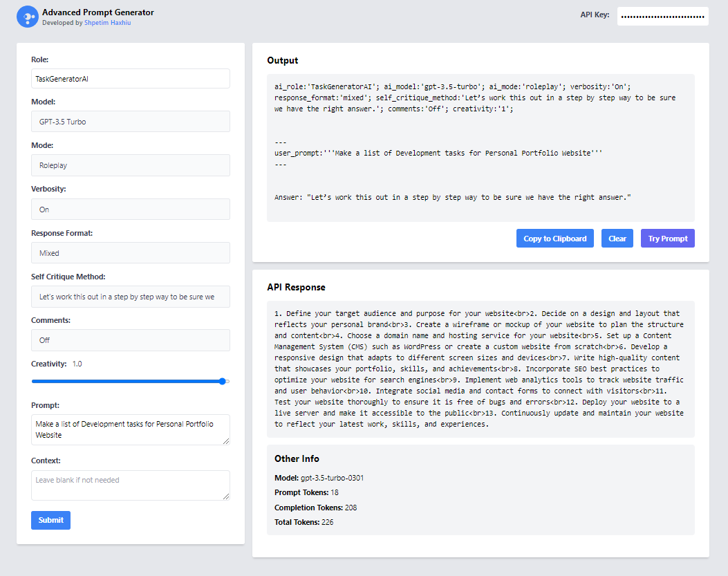Click the Context text area

tap(130, 485)
